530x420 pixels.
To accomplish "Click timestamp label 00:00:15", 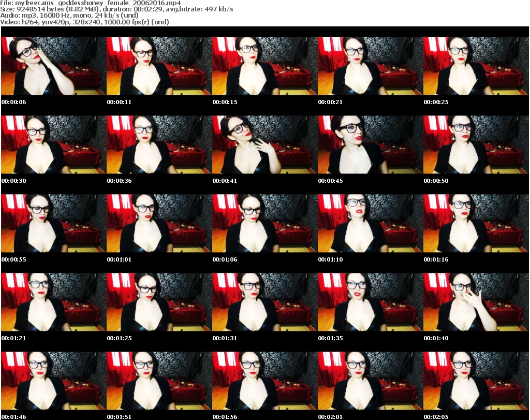I will pos(225,102).
